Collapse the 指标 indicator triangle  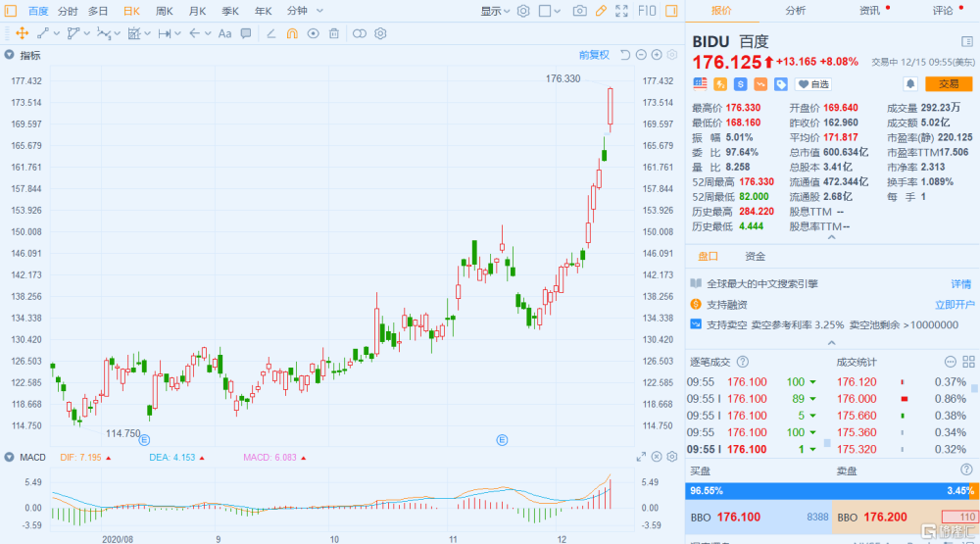click(9, 55)
